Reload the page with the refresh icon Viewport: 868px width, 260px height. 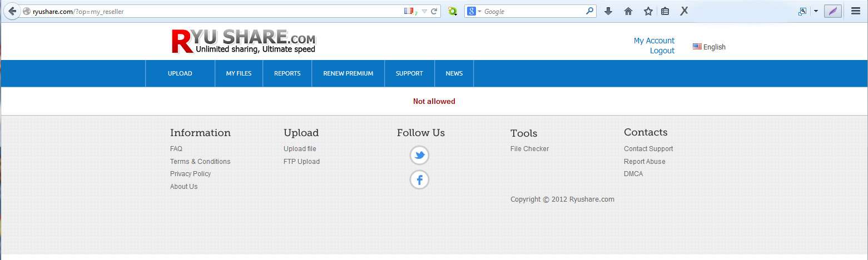tap(434, 11)
